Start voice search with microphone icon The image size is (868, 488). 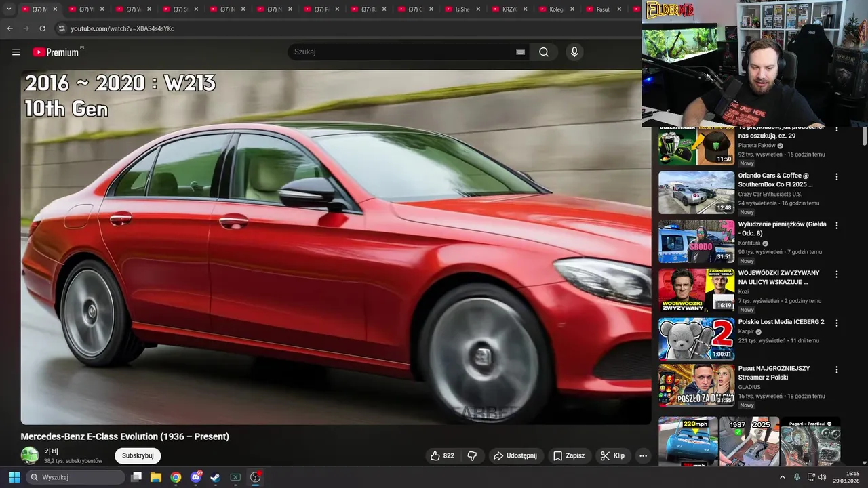(574, 52)
